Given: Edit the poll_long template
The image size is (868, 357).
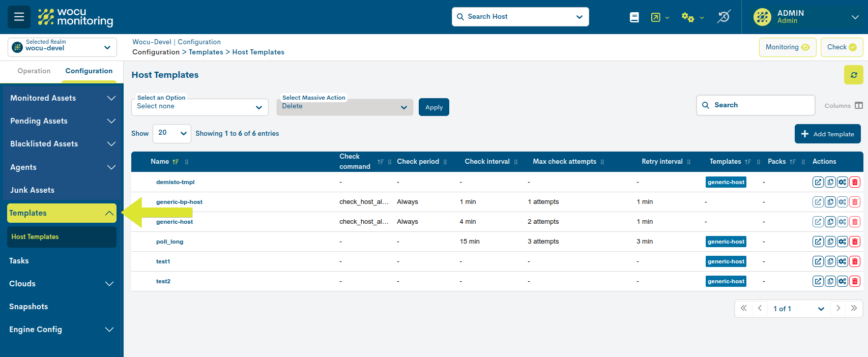Looking at the screenshot, I should pos(818,242).
